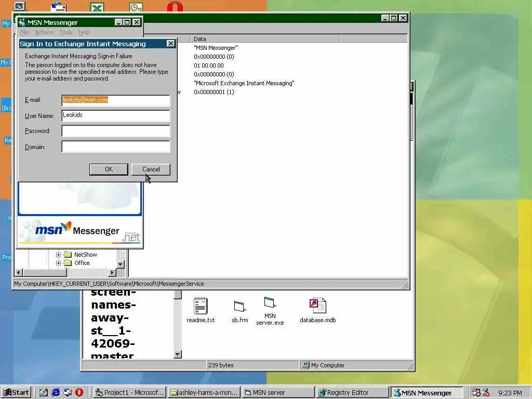
Task: Open the Help menu in MSN Messenger
Action: click(x=84, y=32)
